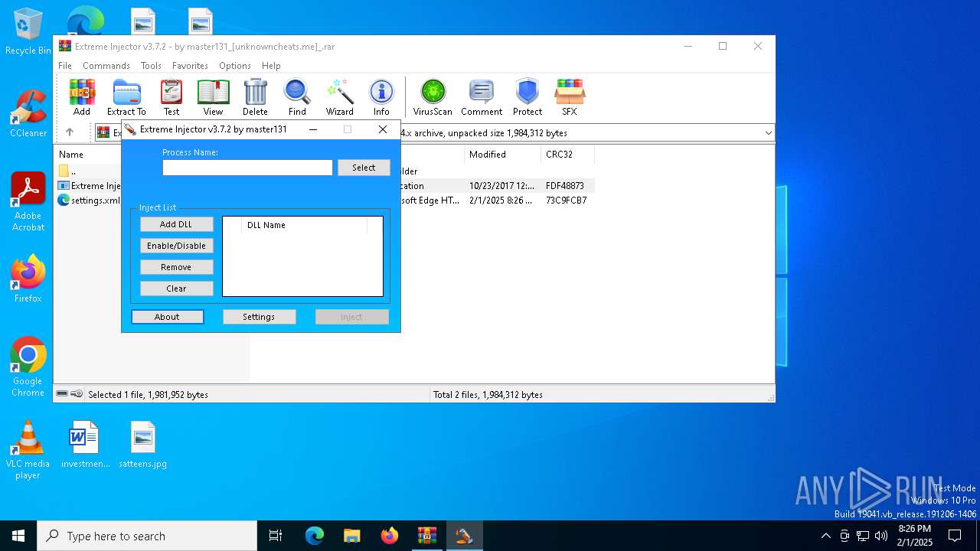Expand the WinRAR address bar dropdown
The image size is (980, 551).
tap(768, 133)
